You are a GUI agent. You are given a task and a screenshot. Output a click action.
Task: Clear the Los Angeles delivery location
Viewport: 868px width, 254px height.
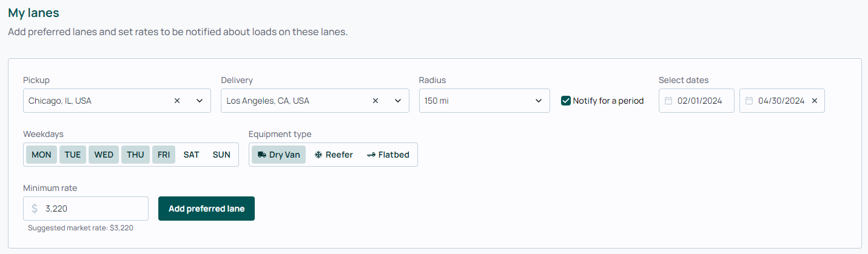click(x=375, y=101)
